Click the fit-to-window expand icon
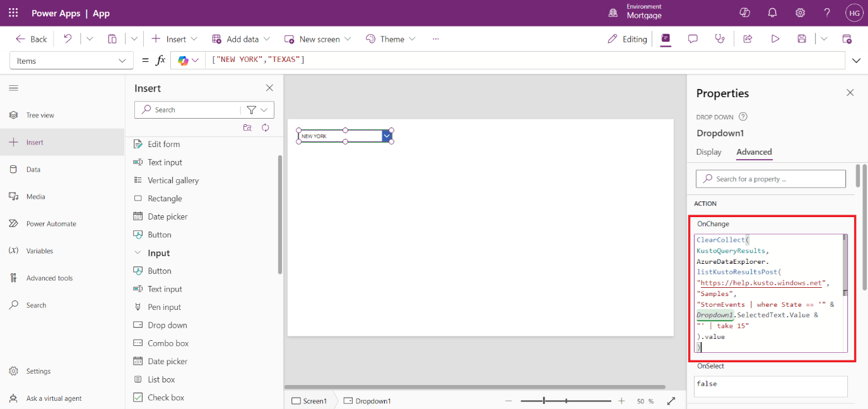868x409 pixels. pyautogui.click(x=671, y=401)
